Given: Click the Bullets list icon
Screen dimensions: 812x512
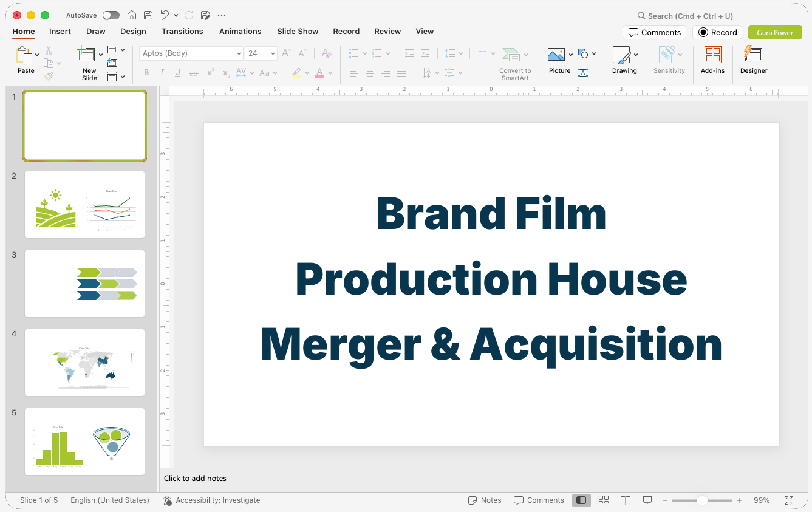Looking at the screenshot, I should pyautogui.click(x=354, y=53).
